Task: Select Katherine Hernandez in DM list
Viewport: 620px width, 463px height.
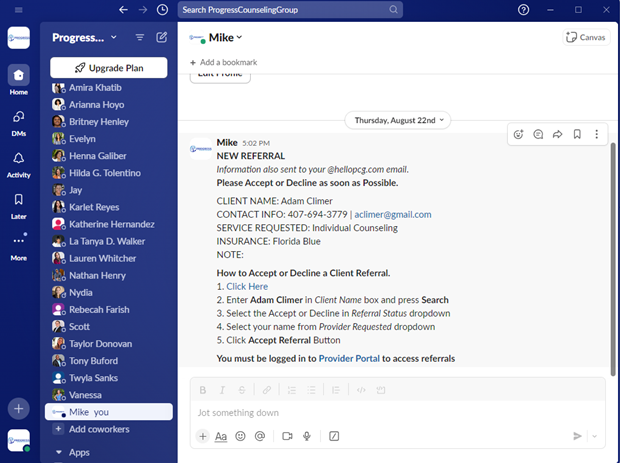Action: [110, 224]
